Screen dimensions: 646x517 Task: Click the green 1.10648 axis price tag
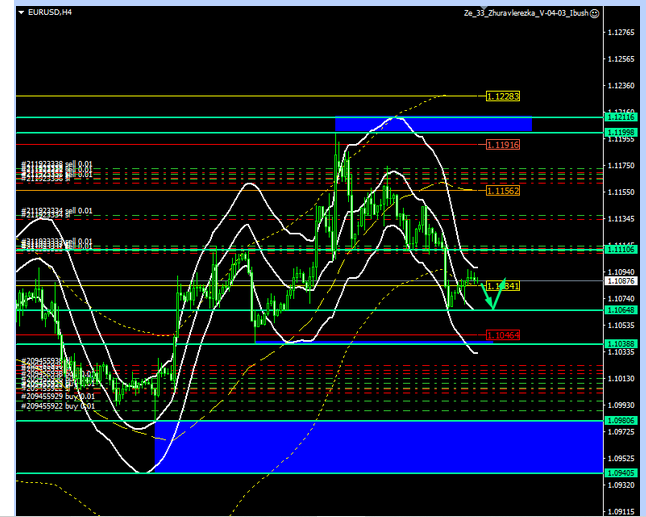[621, 310]
